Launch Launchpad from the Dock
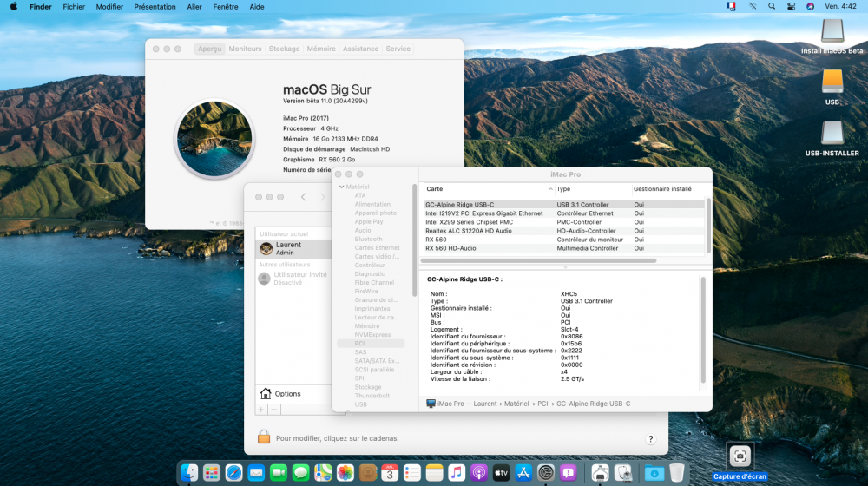This screenshot has height=486, width=868. (x=212, y=473)
